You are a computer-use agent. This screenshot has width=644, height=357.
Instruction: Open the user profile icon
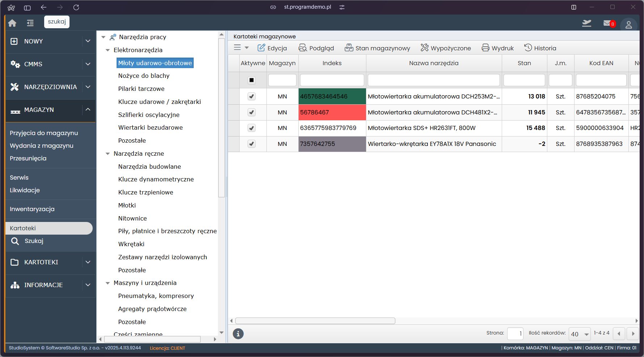click(x=628, y=25)
